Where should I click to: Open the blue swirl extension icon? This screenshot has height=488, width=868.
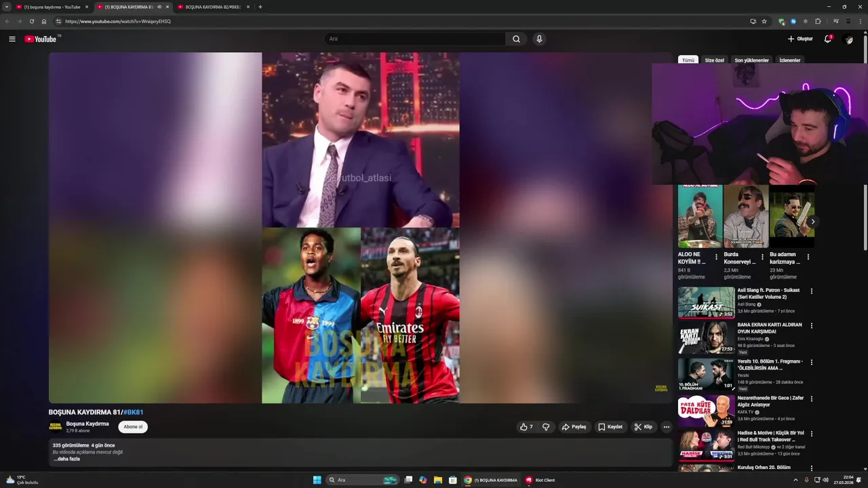click(x=793, y=21)
